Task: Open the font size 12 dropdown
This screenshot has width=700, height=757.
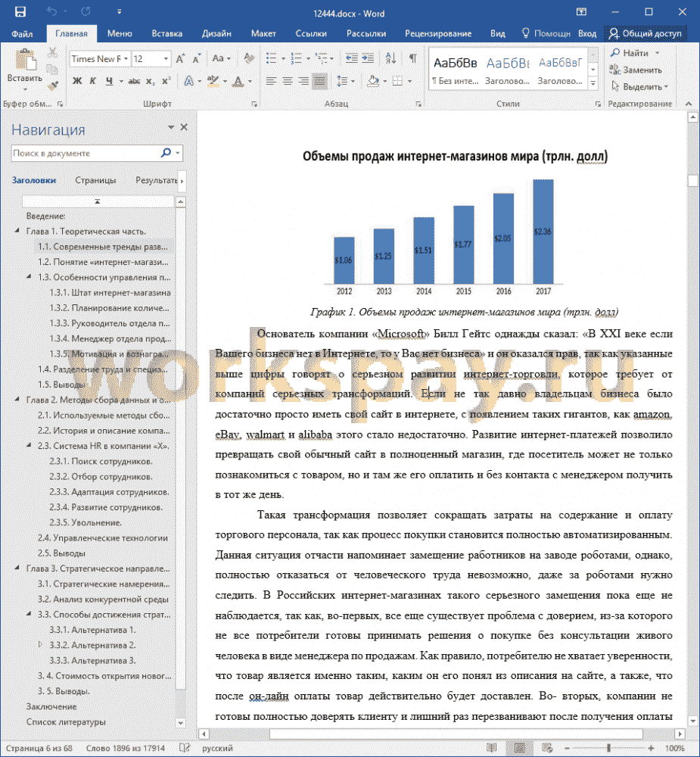Action: (166, 59)
